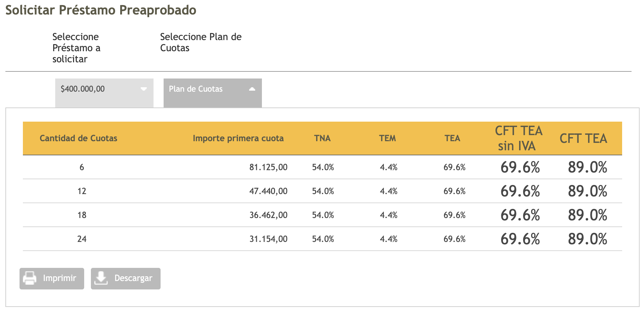
Task: Click the 81.125,00 first installment amount
Action: pyautogui.click(x=268, y=167)
